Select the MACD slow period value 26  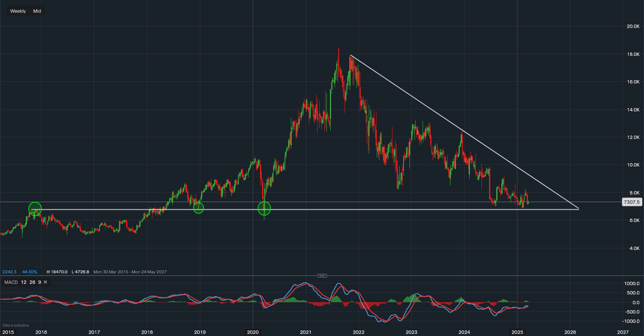pyautogui.click(x=32, y=282)
